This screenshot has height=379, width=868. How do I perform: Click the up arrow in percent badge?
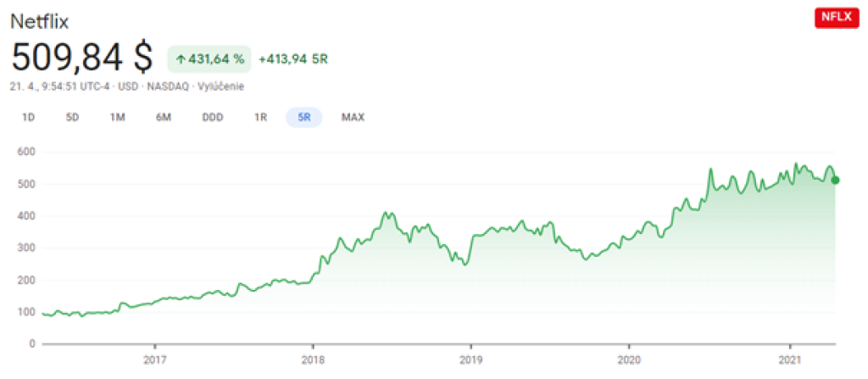[x=181, y=60]
